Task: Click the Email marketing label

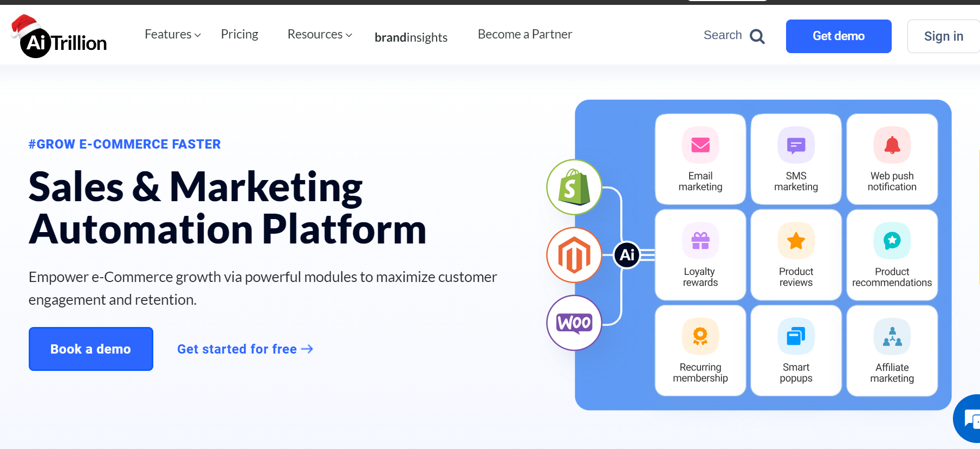Action: pos(700,181)
